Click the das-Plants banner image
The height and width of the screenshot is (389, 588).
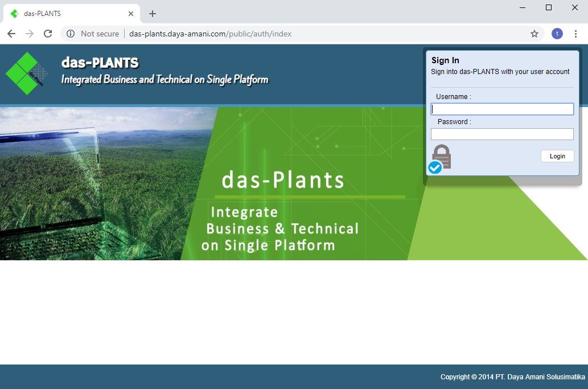283,183
